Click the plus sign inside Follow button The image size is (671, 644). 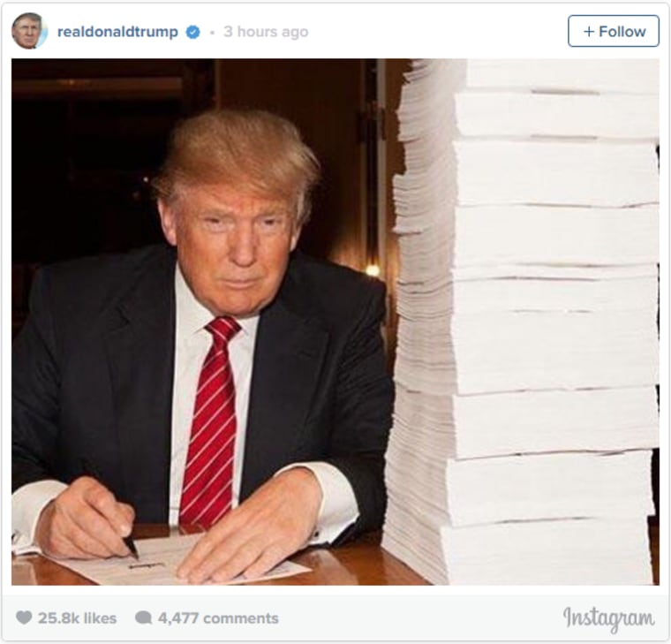click(589, 31)
